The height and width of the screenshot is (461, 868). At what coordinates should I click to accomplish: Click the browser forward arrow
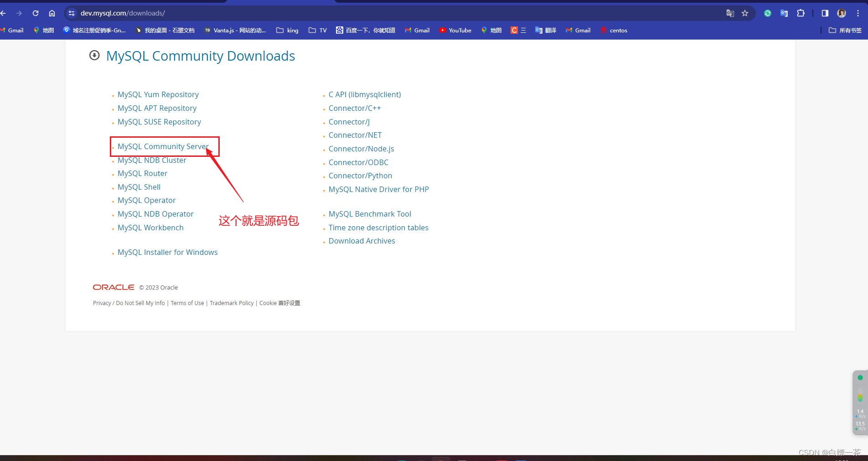19,13
